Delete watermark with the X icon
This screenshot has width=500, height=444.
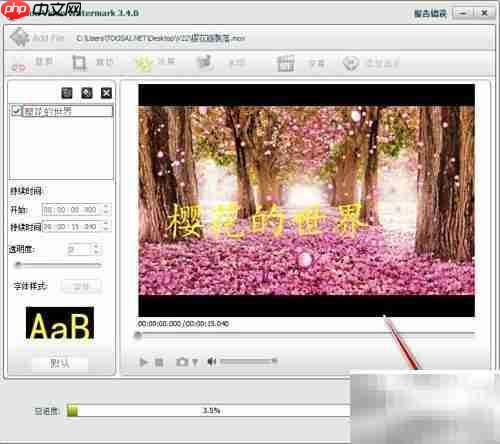point(106,93)
